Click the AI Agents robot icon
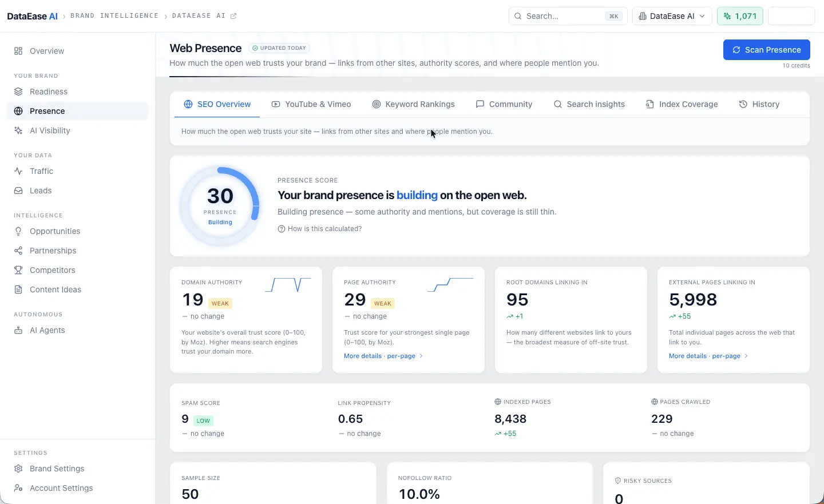Image resolution: width=824 pixels, height=504 pixels. (18, 330)
